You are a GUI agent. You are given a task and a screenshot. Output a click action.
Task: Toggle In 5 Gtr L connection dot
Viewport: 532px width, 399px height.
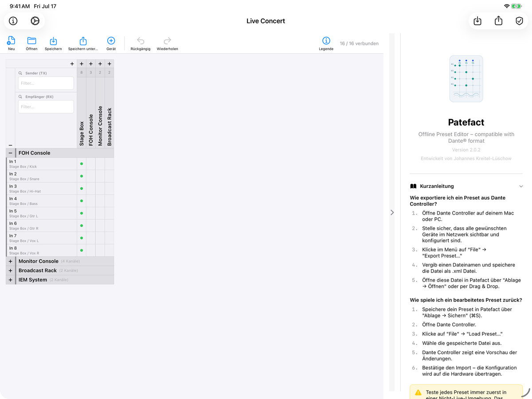point(82,213)
